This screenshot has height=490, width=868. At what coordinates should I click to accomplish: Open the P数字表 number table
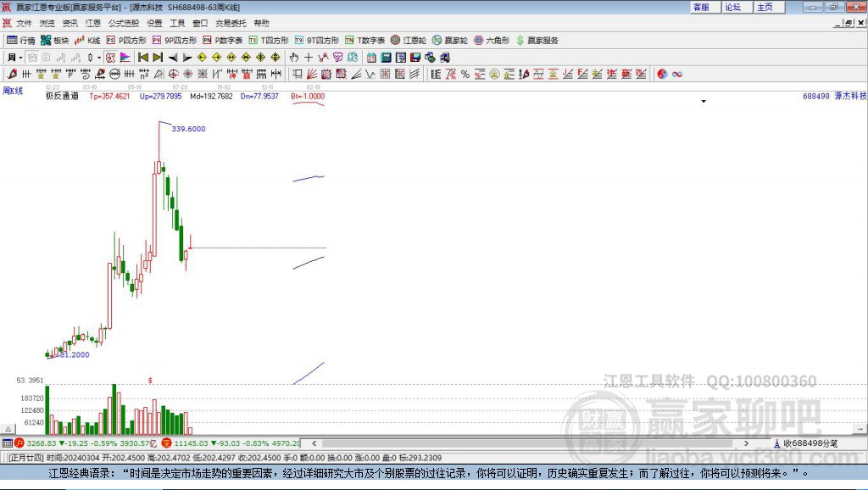coord(223,41)
